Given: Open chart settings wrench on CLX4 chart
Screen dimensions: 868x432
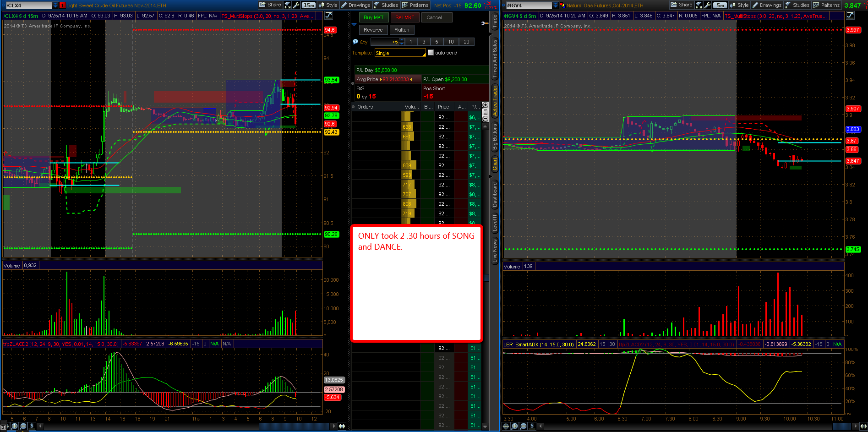Looking at the screenshot, I should tap(296, 5).
